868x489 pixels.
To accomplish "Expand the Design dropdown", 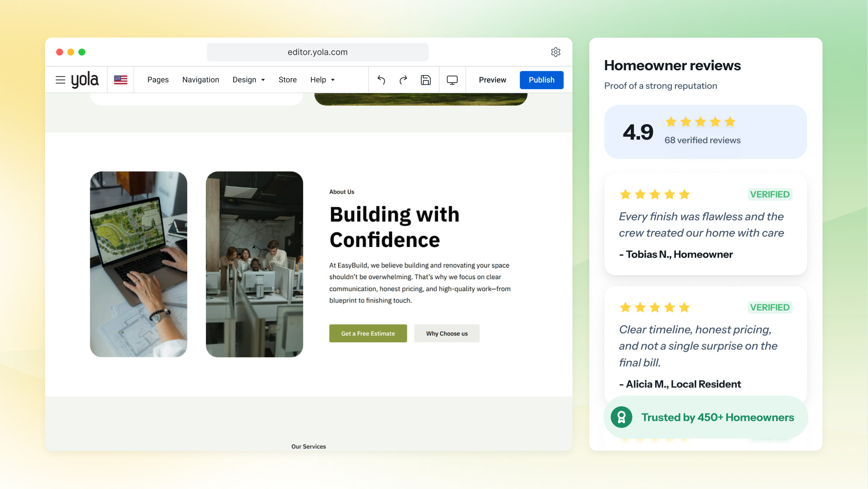I will 249,80.
